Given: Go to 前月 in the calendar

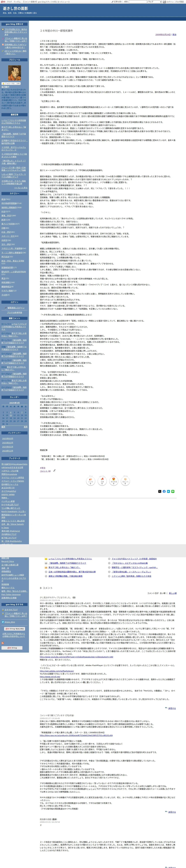Looking at the screenshot, I should coord(3,427).
